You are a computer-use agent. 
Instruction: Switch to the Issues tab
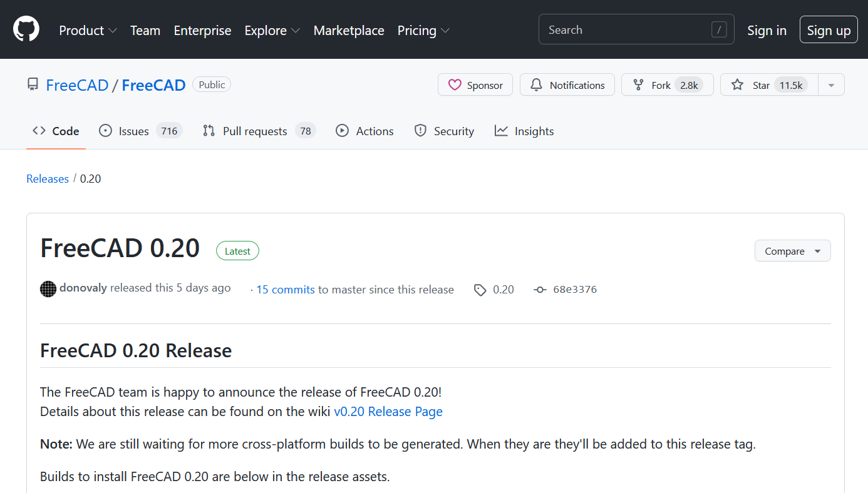click(140, 131)
